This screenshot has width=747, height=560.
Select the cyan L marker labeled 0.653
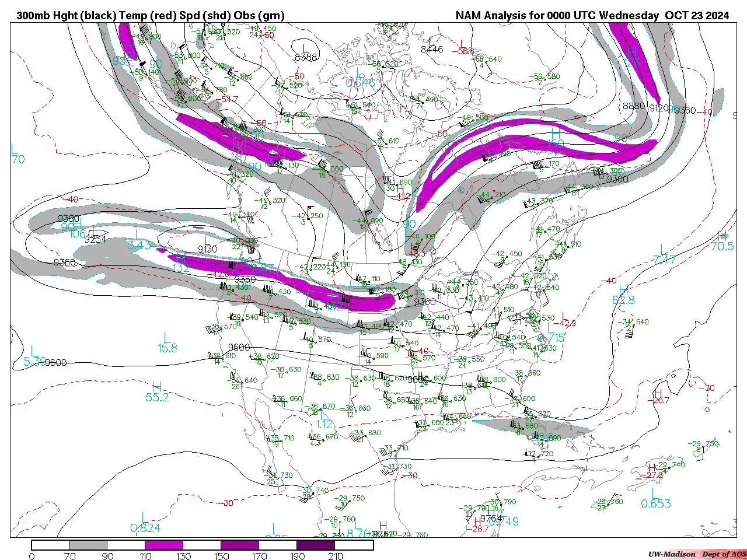click(x=655, y=493)
